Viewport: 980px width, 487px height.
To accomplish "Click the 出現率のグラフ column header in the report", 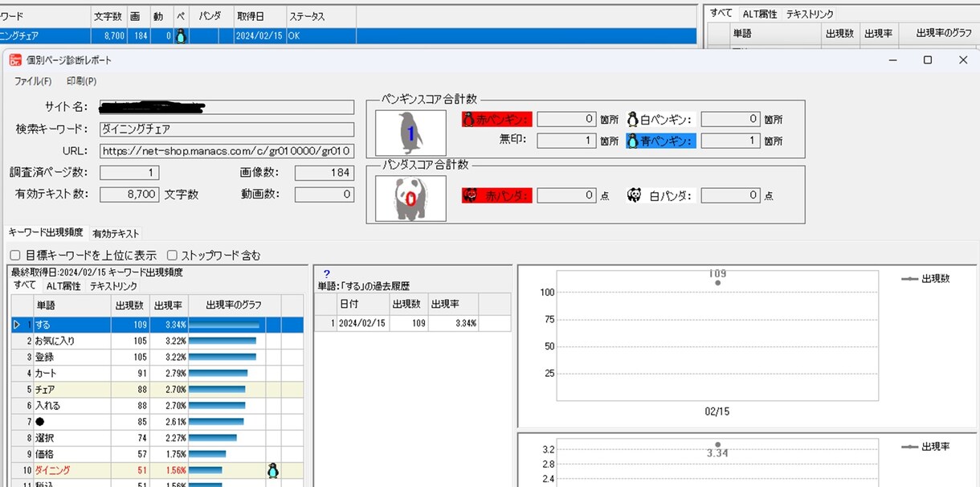I will (235, 305).
